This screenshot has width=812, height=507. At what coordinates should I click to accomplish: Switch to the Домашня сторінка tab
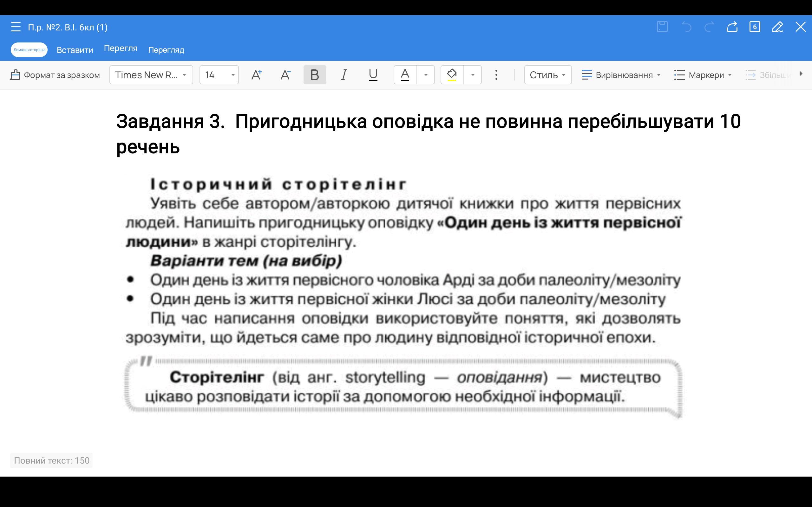pos(29,50)
